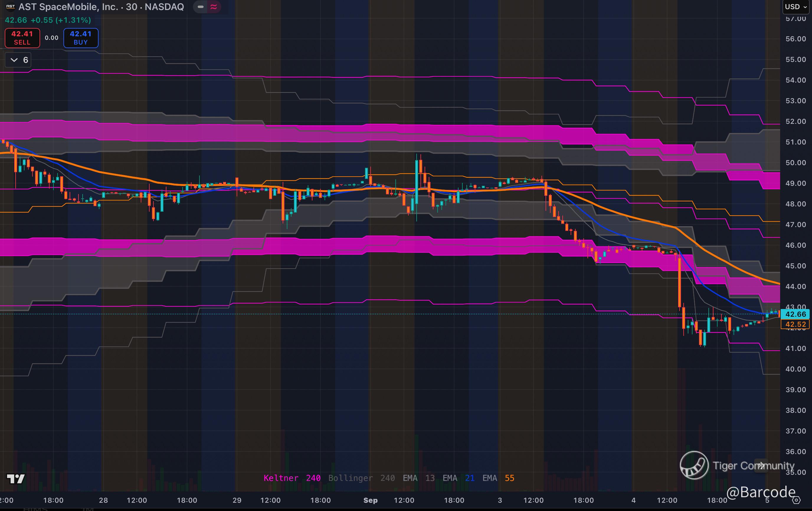Open the USD currency dropdown
The width and height of the screenshot is (812, 511).
coord(795,7)
